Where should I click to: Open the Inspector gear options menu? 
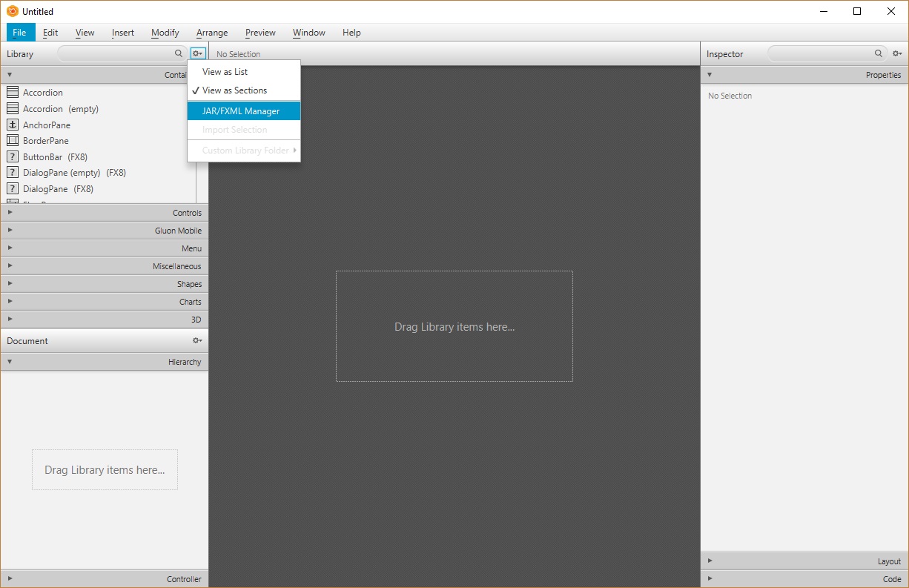tap(897, 53)
